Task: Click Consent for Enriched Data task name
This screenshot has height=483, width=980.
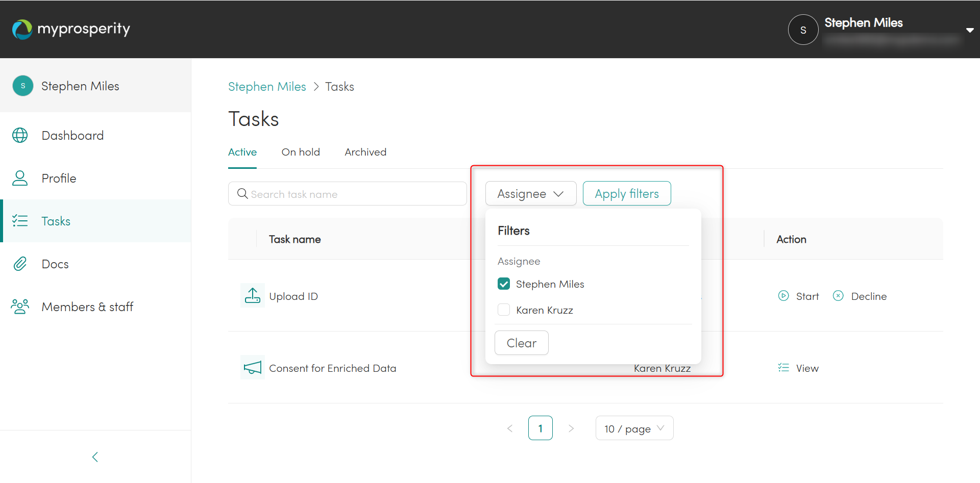Action: [x=333, y=368]
